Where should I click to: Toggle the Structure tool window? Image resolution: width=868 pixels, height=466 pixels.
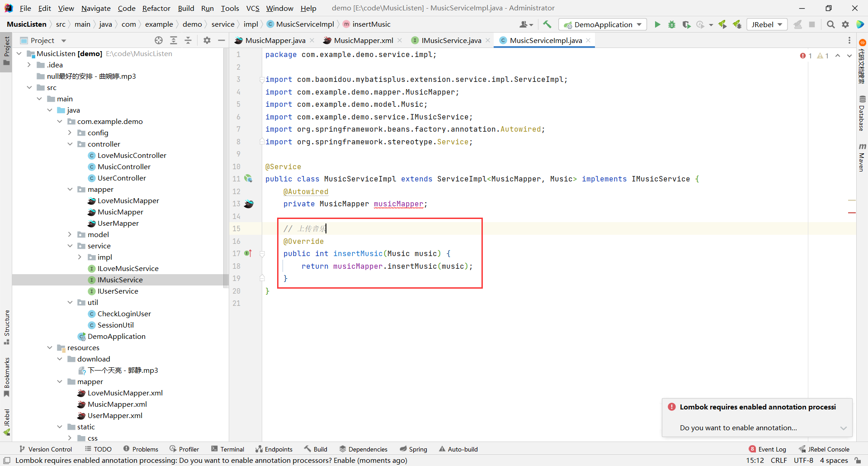tap(6, 327)
